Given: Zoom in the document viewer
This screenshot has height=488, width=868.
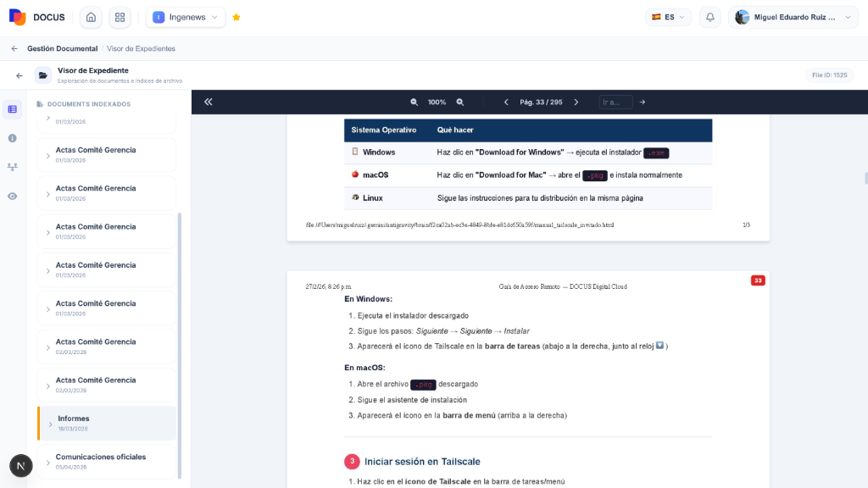Looking at the screenshot, I should pyautogui.click(x=460, y=103).
